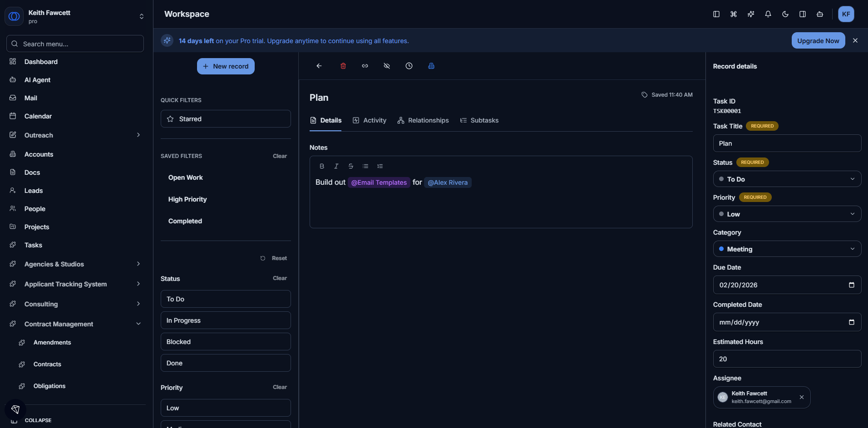
Task: Open the Status dropdown showing To Do
Action: pyautogui.click(x=787, y=179)
